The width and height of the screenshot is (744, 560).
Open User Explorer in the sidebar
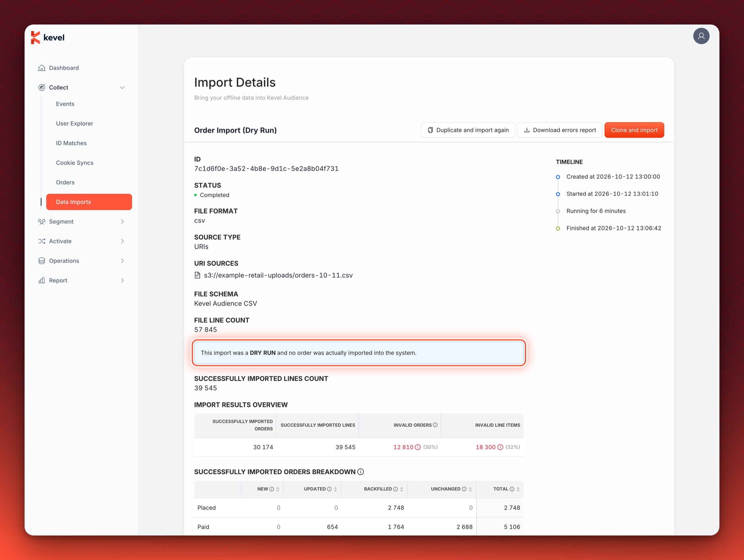(x=74, y=123)
